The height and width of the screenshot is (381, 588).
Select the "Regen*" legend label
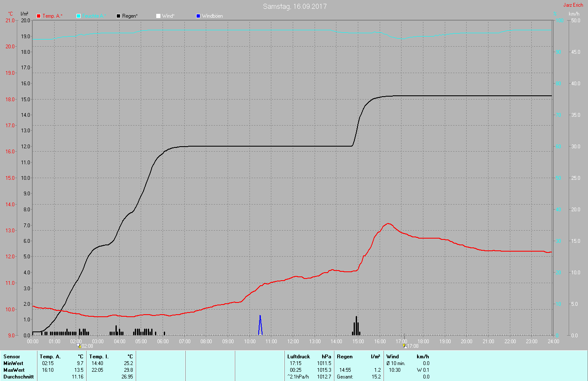point(130,16)
